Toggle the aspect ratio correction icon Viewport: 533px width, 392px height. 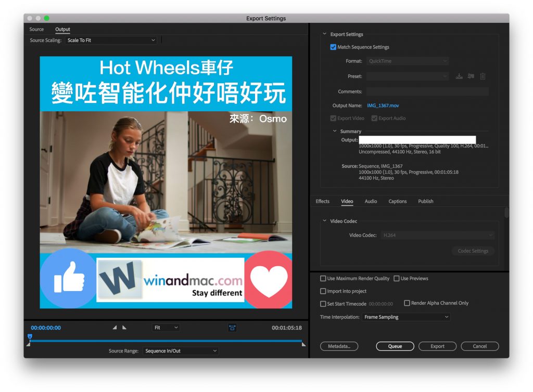coord(232,328)
